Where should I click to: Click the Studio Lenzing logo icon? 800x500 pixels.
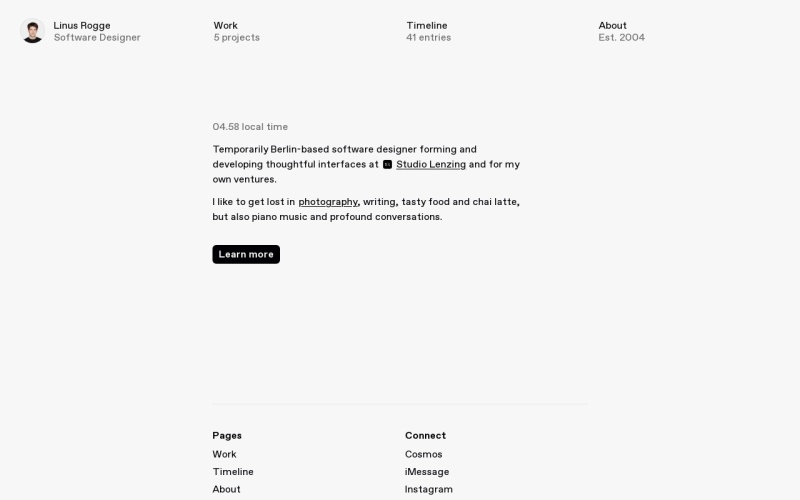(x=387, y=164)
